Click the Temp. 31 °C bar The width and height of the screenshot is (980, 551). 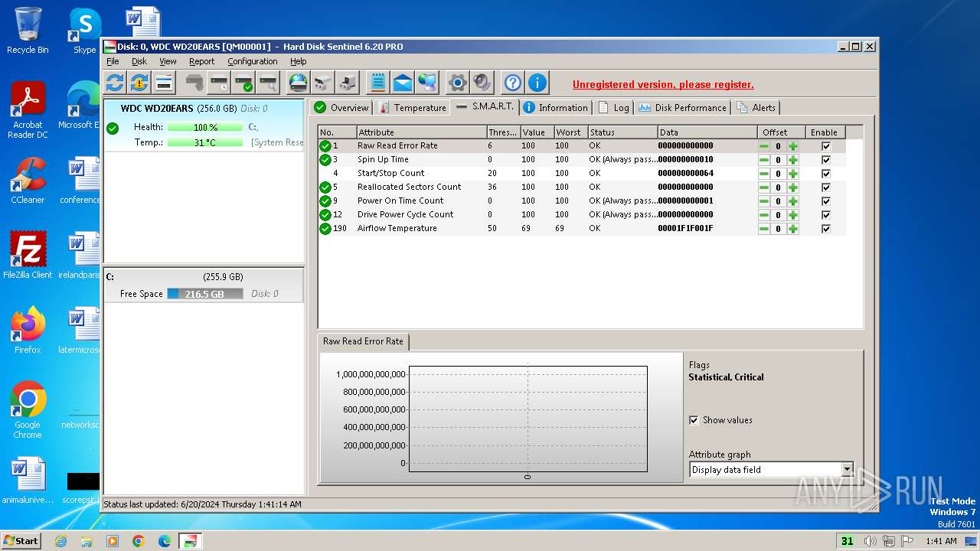pos(205,142)
